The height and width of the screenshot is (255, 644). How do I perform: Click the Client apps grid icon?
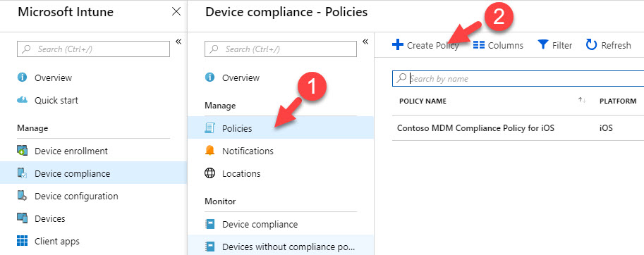pyautogui.click(x=22, y=241)
